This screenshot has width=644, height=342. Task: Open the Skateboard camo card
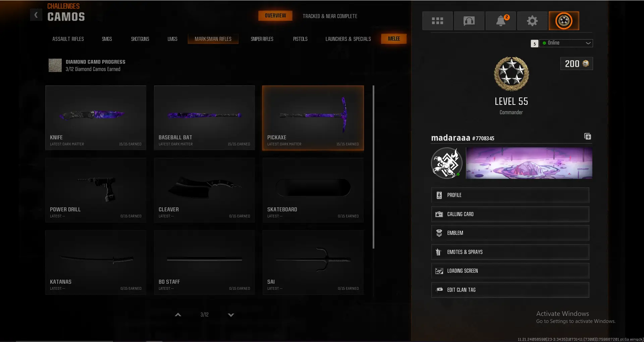click(313, 190)
